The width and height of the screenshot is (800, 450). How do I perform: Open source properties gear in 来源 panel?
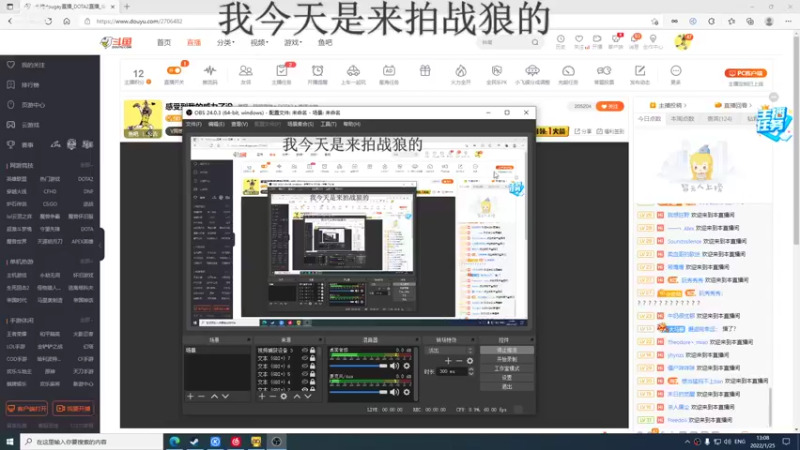point(284,396)
